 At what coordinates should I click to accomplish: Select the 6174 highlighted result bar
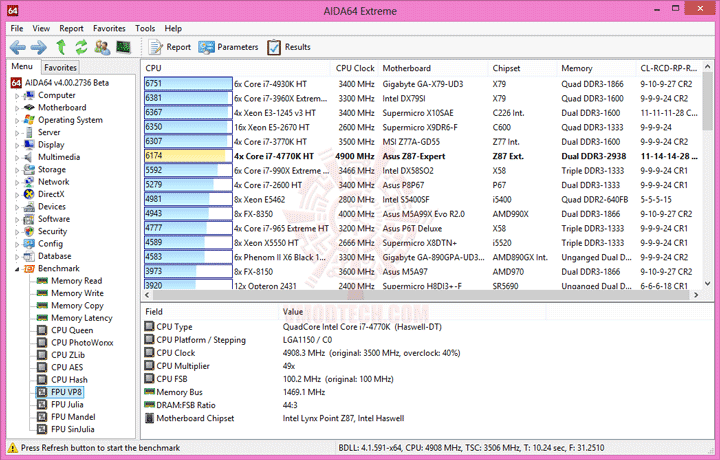[x=188, y=156]
